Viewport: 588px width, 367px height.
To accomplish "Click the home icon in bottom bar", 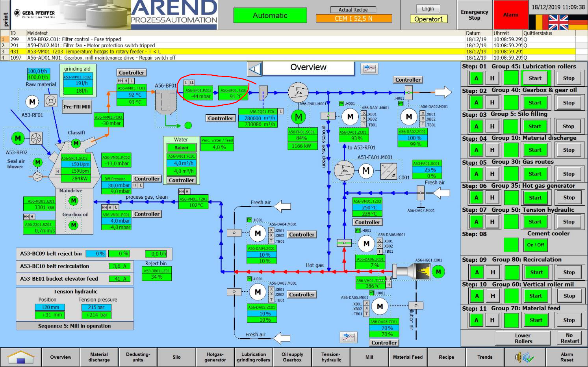I will pyautogui.click(x=21, y=357).
